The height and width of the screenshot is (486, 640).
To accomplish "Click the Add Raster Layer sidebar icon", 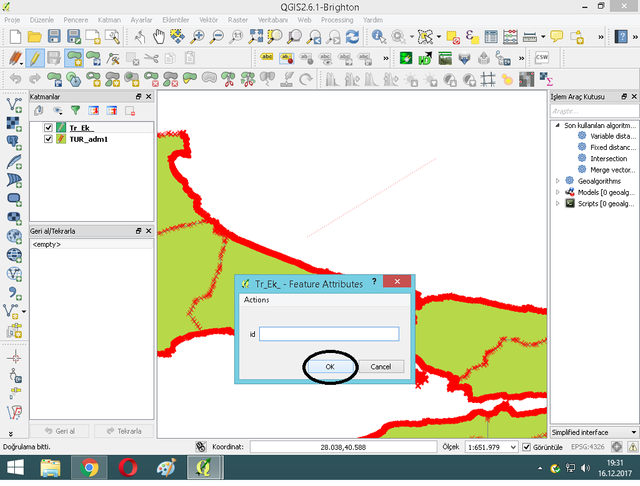I will [14, 124].
